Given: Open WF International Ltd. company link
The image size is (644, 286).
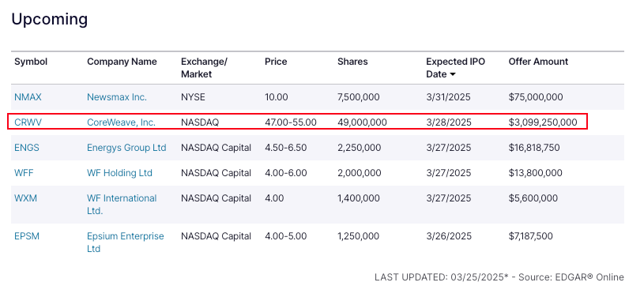Looking at the screenshot, I should click(x=122, y=205).
